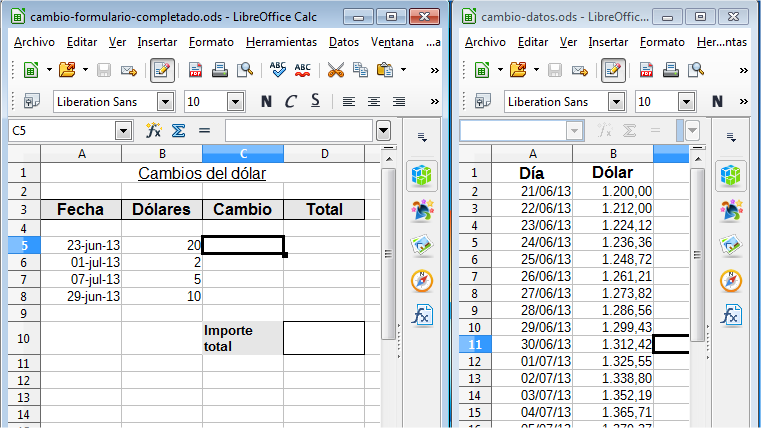Open Gallery deck in cambio-datos sidebar
The image size is (761, 428).
coord(730,246)
